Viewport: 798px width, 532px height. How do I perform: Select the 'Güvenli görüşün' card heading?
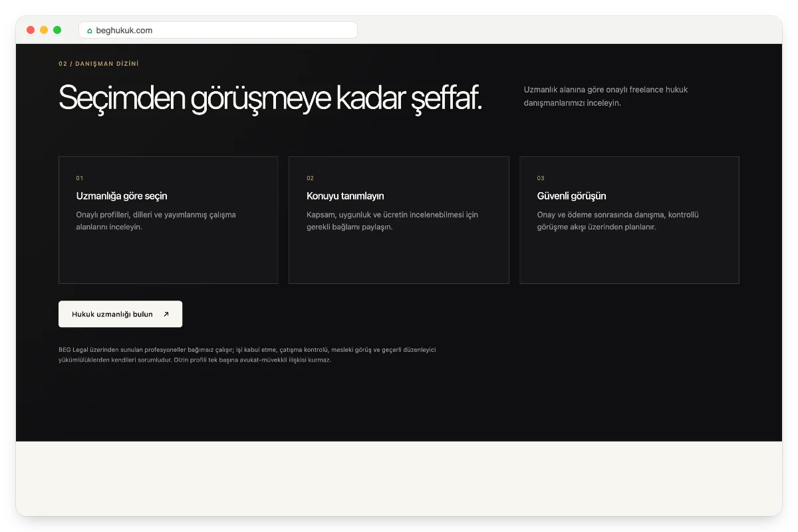[571, 196]
